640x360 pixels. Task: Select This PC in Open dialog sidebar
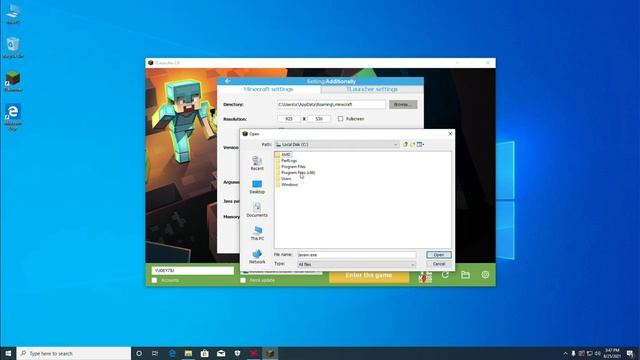(257, 233)
